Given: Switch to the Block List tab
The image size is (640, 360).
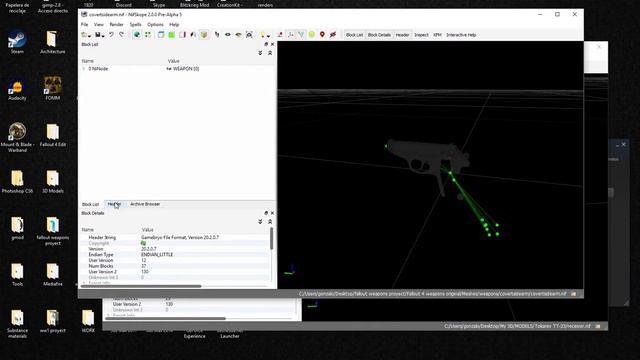Looking at the screenshot, I should (91, 204).
